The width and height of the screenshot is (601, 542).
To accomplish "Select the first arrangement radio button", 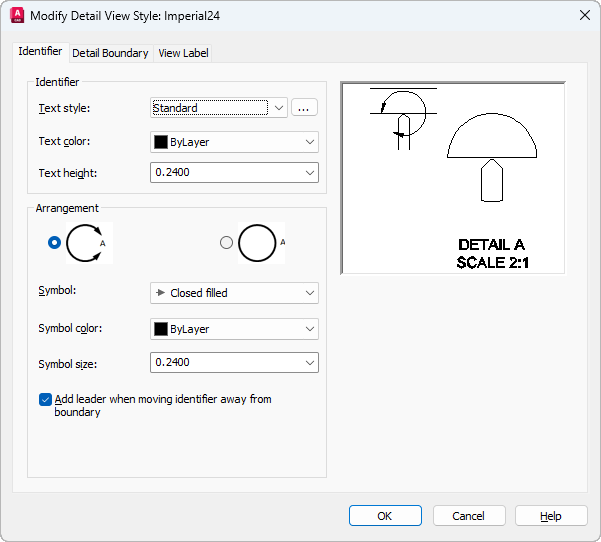I will tap(54, 242).
